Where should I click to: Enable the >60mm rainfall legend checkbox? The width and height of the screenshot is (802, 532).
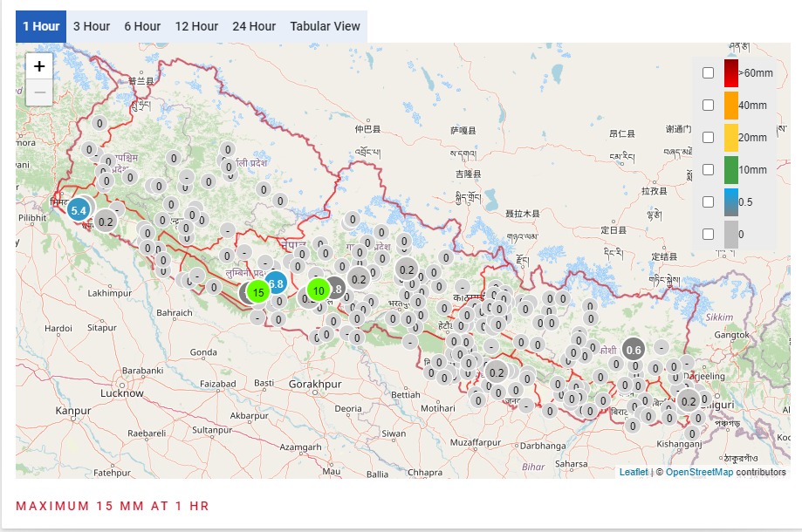pos(709,73)
